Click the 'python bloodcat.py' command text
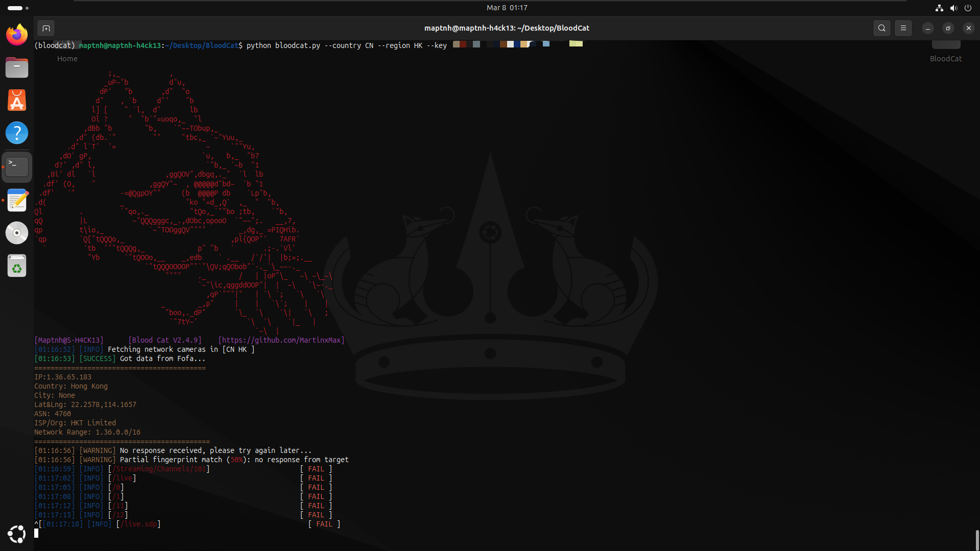Image resolution: width=980 pixels, height=551 pixels. [283, 45]
